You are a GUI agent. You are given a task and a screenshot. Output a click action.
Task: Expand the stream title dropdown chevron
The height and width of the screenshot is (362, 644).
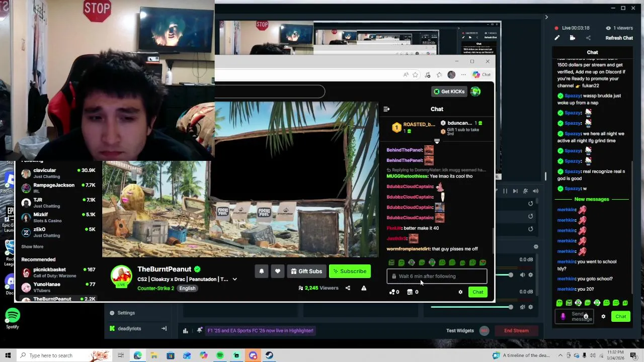234,280
